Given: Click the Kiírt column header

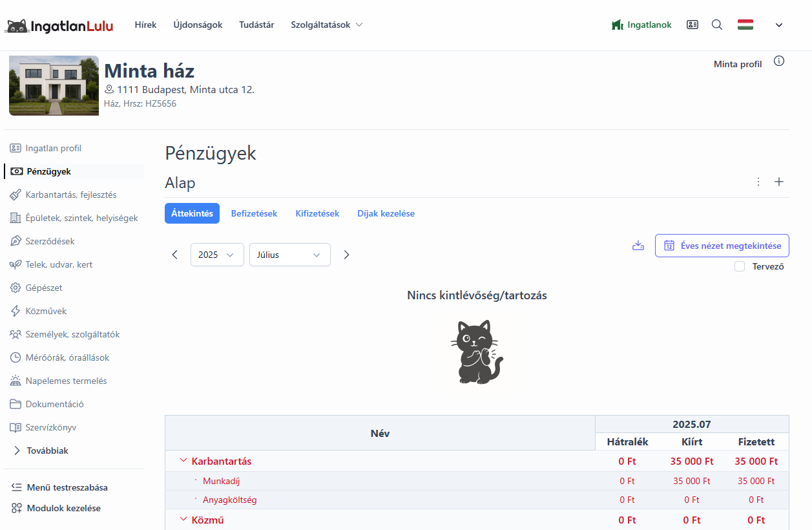Looking at the screenshot, I should pos(692,441).
